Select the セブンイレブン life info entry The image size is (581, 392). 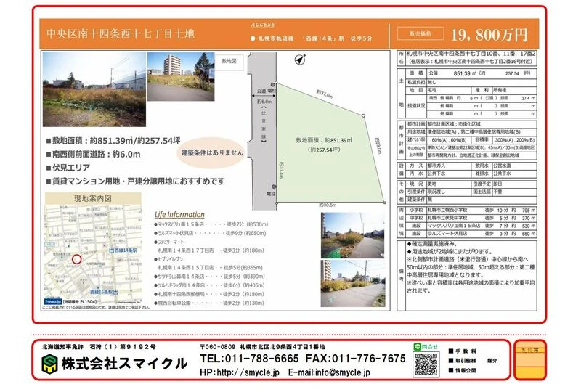click(208, 263)
